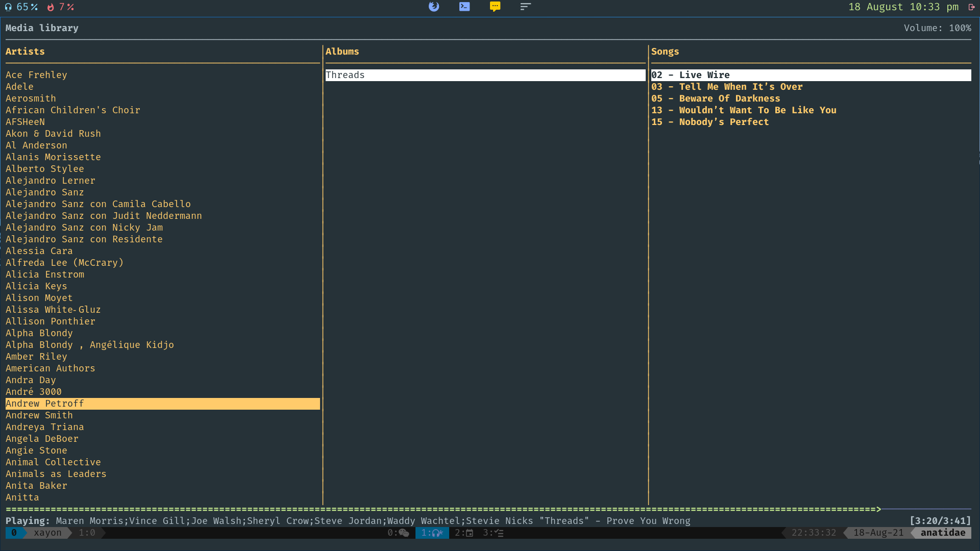The image size is (980, 551).
Task: Open the Firefox launcher icon in top bar
Action: coord(434,7)
